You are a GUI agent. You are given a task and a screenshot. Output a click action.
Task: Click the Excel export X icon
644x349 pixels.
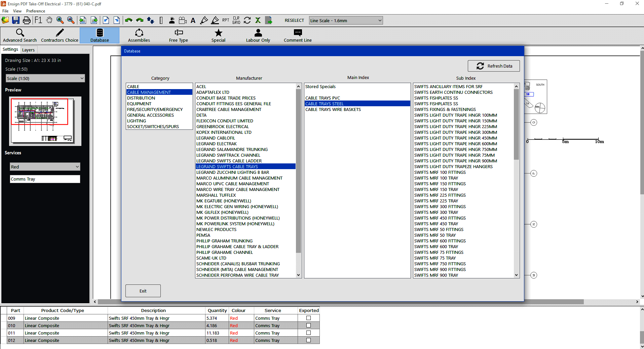pos(258,21)
